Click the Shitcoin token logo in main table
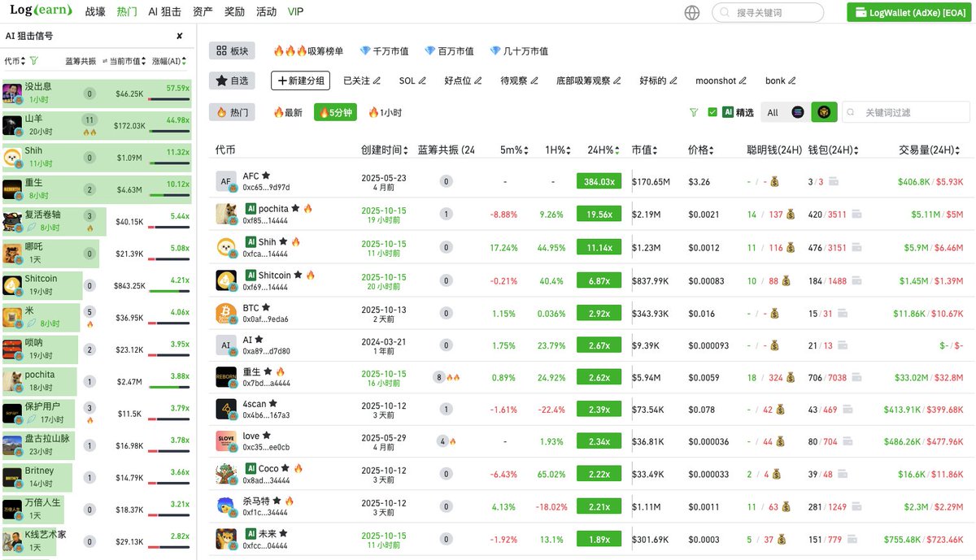The width and height of the screenshot is (976, 560). 226,280
